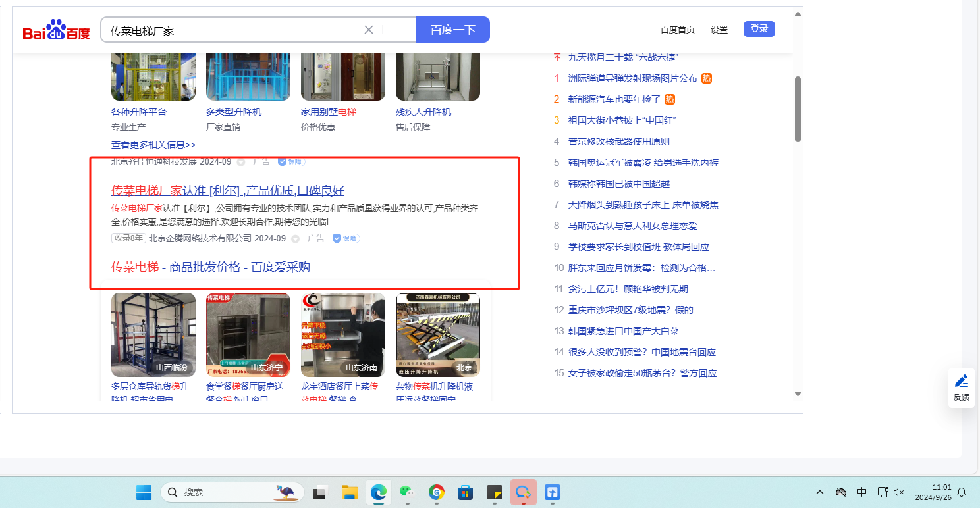The width and height of the screenshot is (980, 508).
Task: Launch Google Chrome from the taskbar
Action: click(x=436, y=492)
